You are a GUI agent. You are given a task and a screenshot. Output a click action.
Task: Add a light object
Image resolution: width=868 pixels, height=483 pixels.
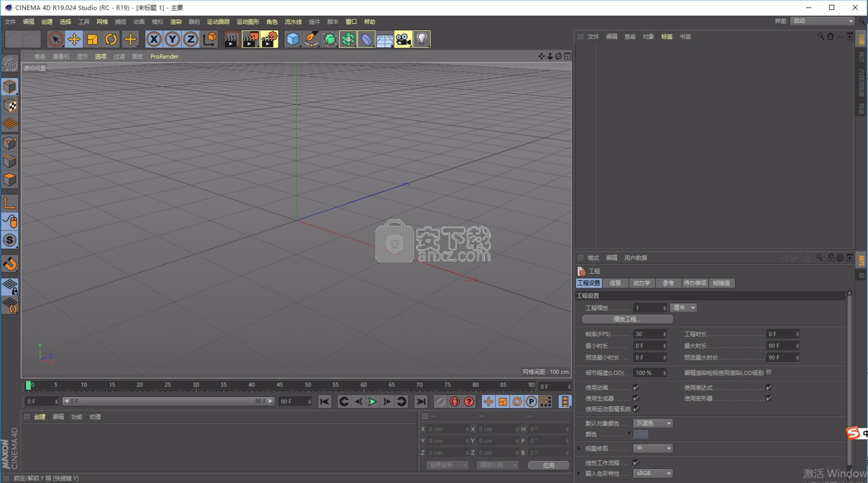pos(422,39)
